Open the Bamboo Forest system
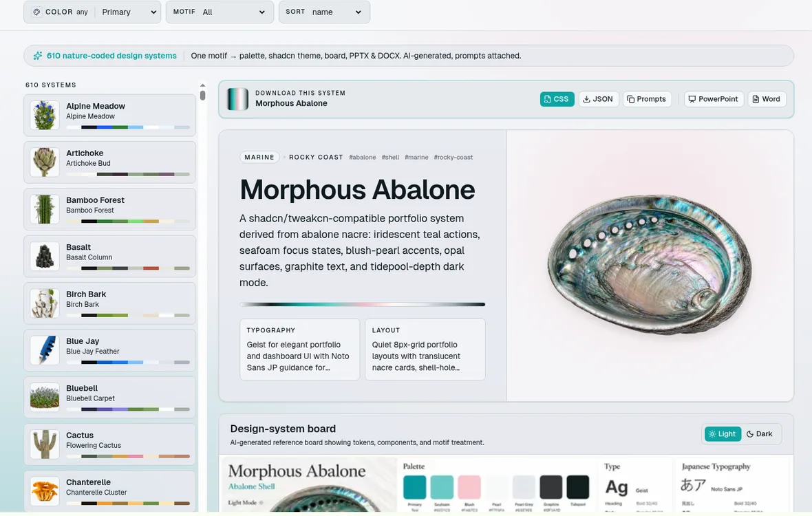This screenshot has height=516, width=812. coord(110,209)
